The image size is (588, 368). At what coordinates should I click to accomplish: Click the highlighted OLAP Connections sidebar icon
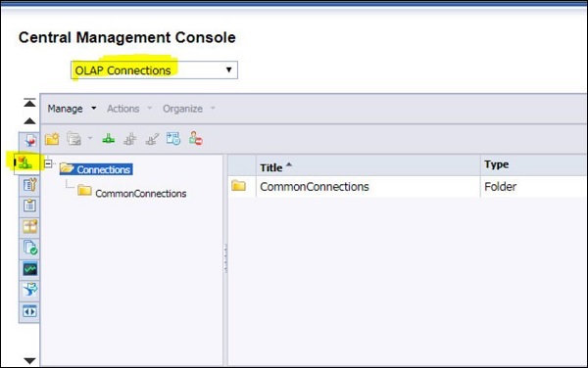pos(25,162)
